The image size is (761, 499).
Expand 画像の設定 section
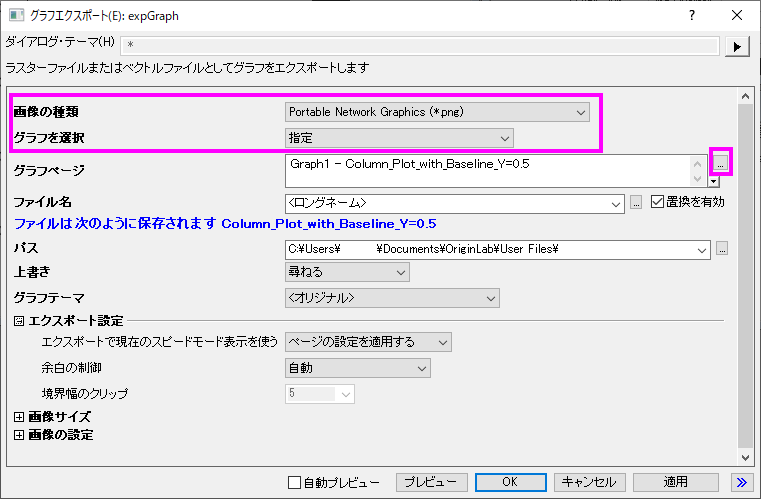(19, 434)
